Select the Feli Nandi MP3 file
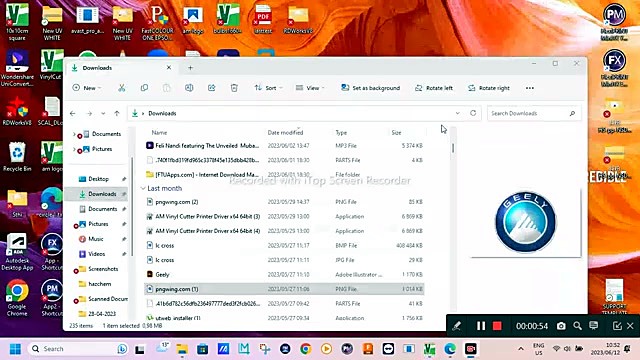 coord(284,145)
